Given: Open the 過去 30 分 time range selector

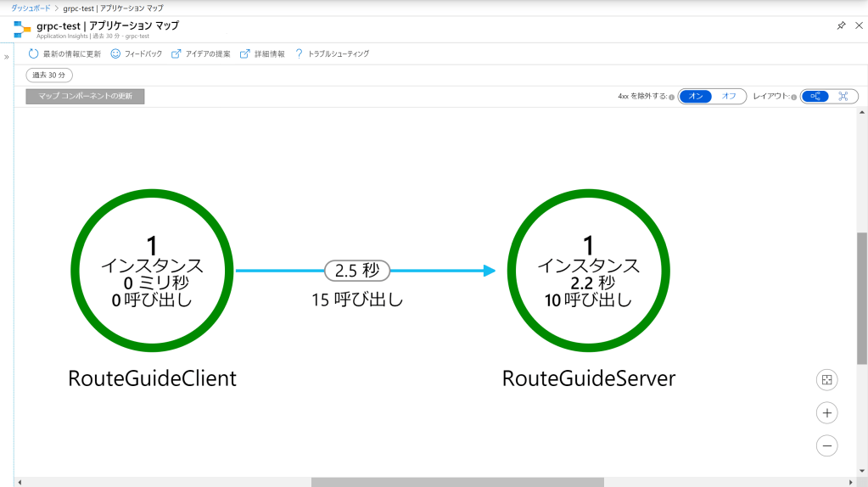Looking at the screenshot, I should (49, 76).
